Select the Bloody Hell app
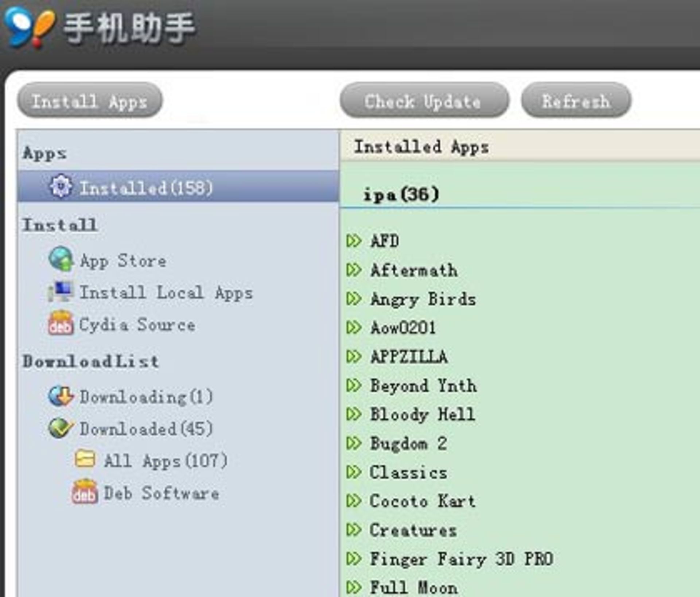 click(423, 415)
